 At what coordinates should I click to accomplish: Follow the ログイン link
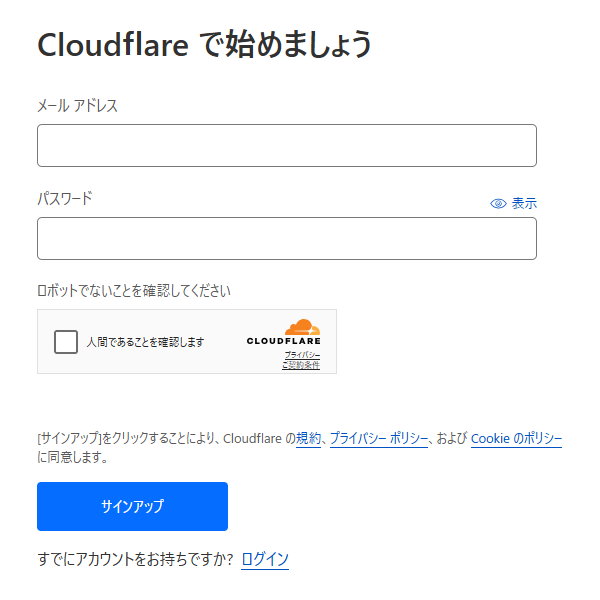[265, 559]
